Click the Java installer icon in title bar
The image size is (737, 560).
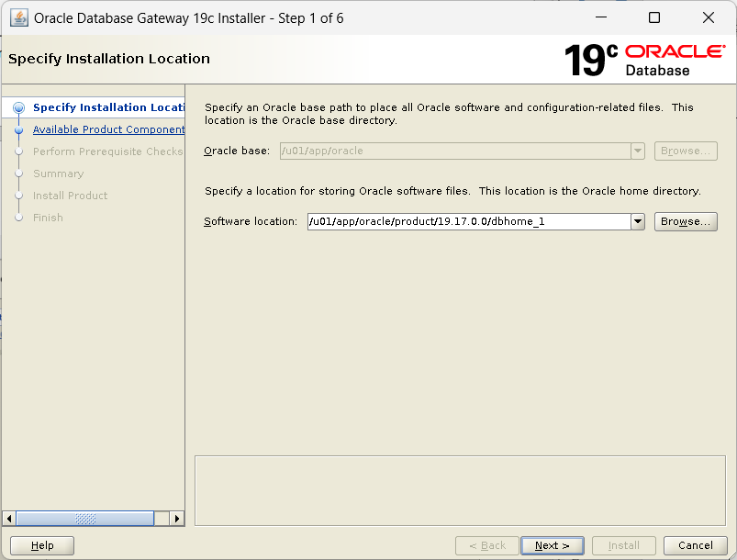coord(18,18)
